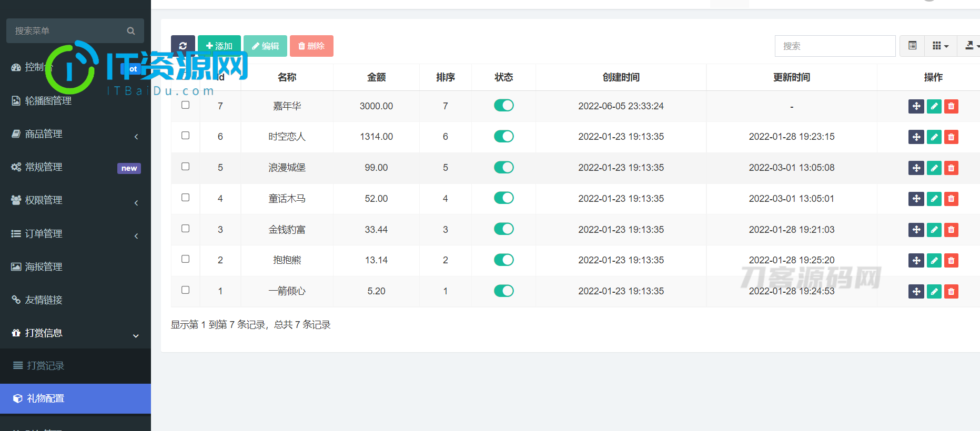
Task: Delete the 一箭倾心 row
Action: 951,292
